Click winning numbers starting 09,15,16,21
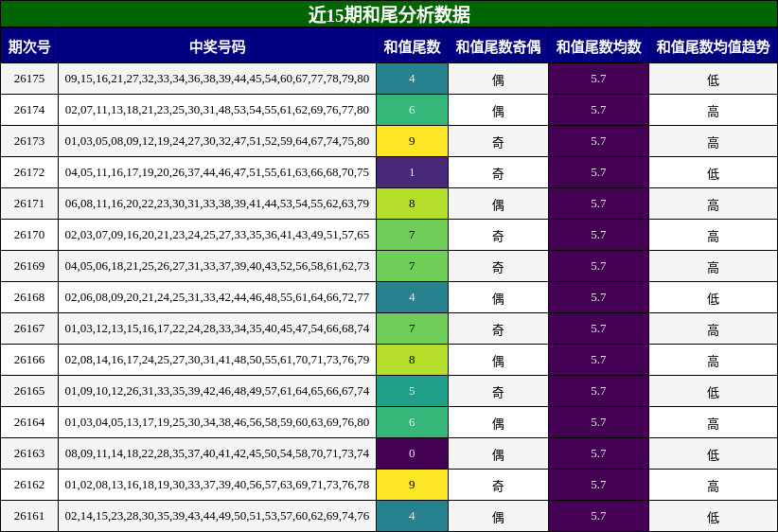 point(218,79)
